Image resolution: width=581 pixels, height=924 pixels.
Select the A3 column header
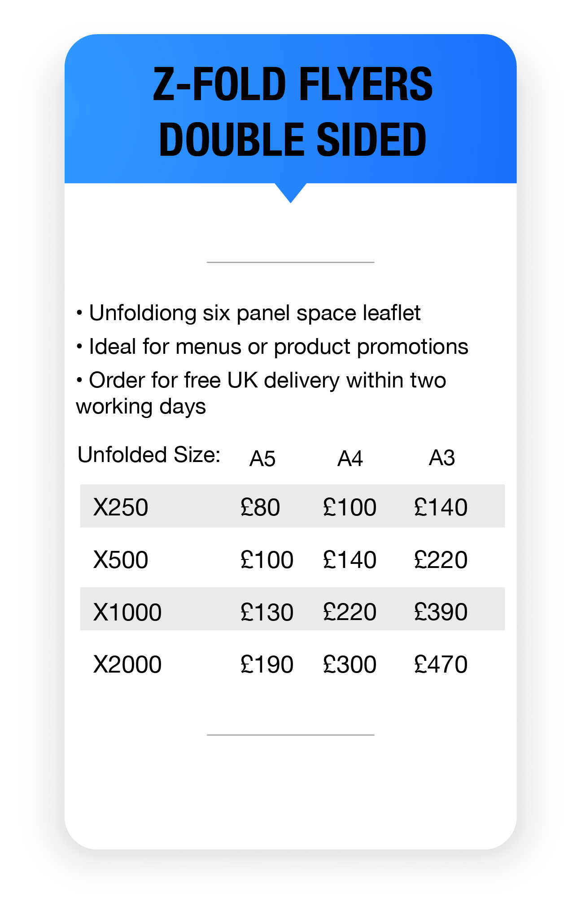click(x=442, y=458)
